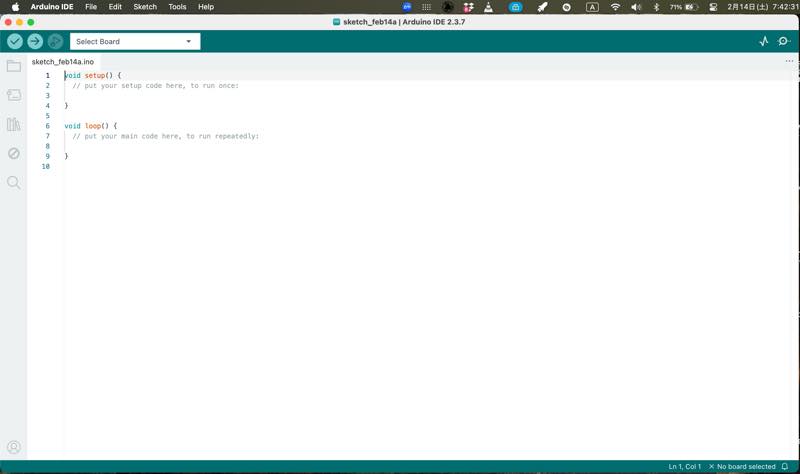Click the closing brace on line 9
Viewport: 800px width, 474px height.
66,156
